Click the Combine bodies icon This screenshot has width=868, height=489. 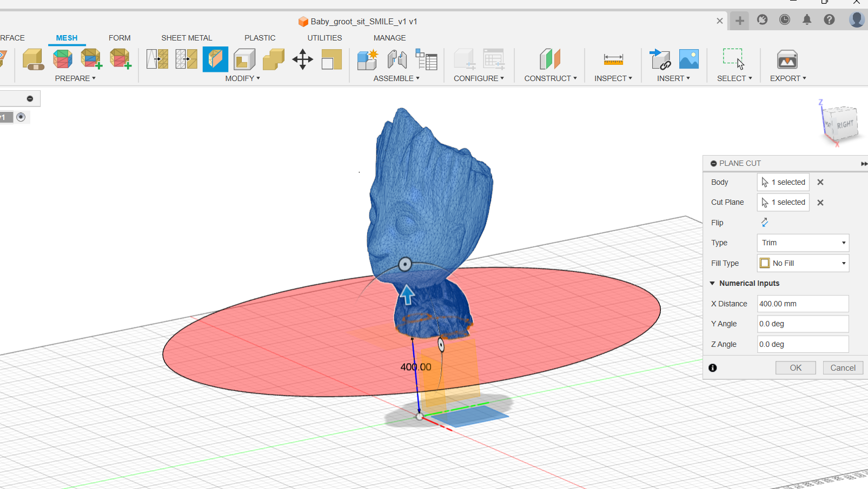coord(274,59)
